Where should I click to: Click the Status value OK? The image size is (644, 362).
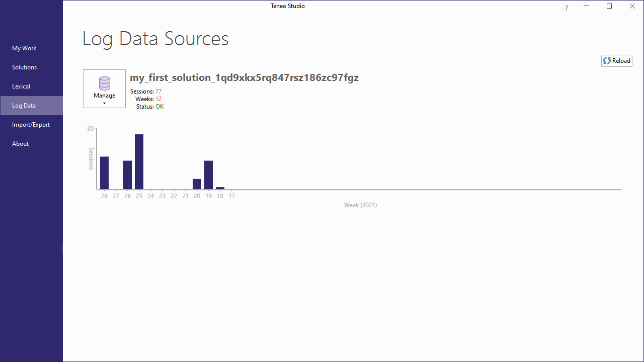159,107
